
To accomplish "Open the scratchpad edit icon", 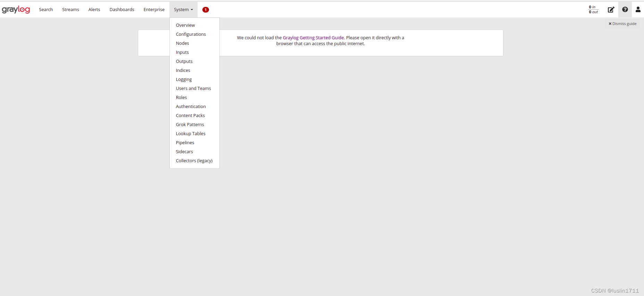I will [611, 10].
